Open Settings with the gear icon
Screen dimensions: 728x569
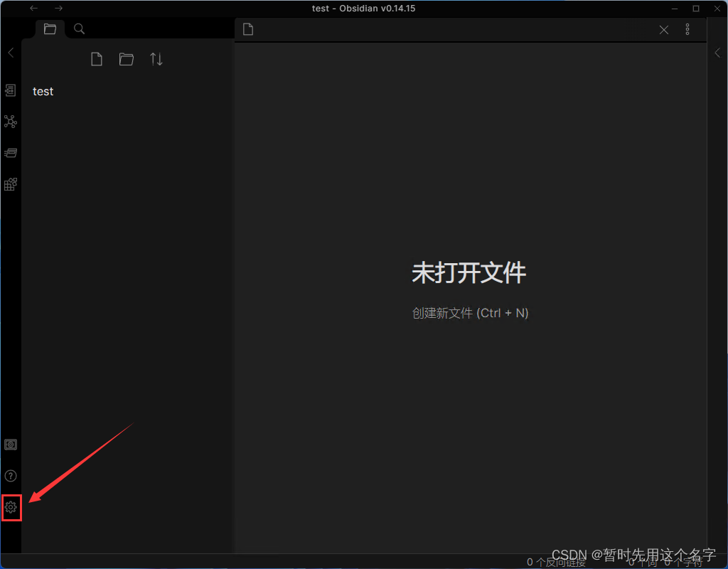click(x=11, y=507)
